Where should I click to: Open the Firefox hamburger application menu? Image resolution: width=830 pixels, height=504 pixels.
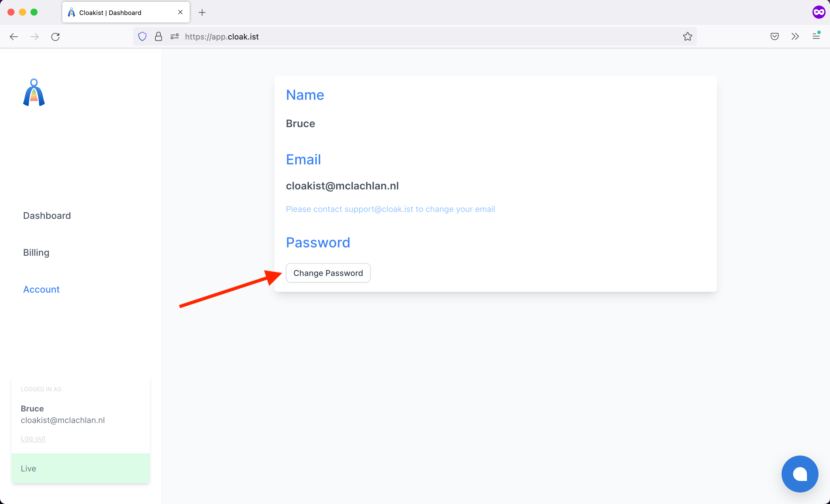click(x=816, y=36)
